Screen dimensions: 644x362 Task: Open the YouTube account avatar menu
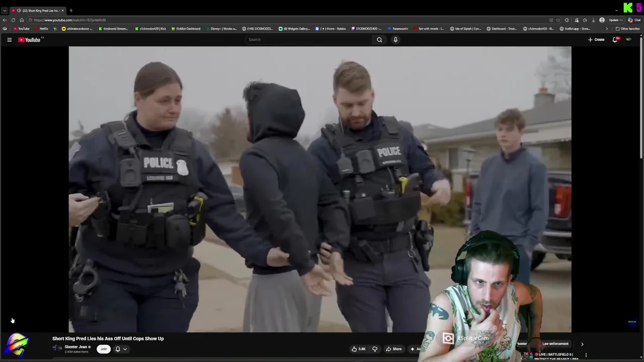coord(628,40)
